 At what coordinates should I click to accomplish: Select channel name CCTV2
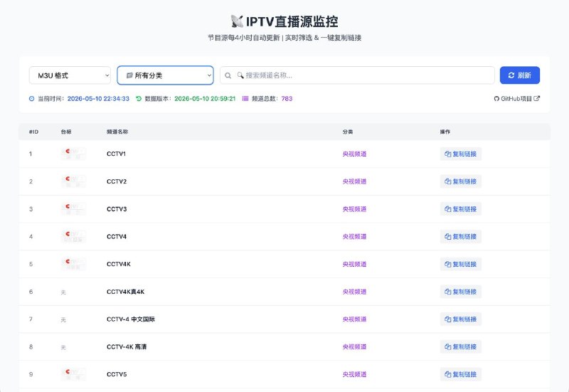coord(117,181)
